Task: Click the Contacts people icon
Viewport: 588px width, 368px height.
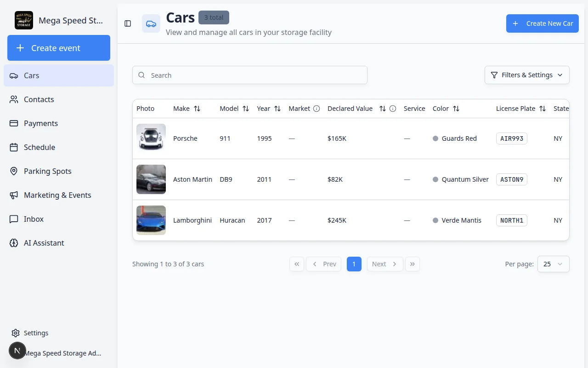Action: [14, 99]
